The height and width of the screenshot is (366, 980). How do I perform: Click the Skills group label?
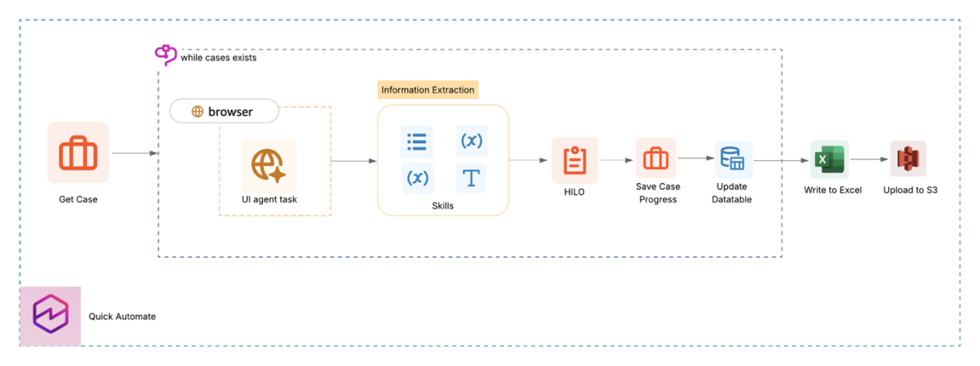[443, 206]
